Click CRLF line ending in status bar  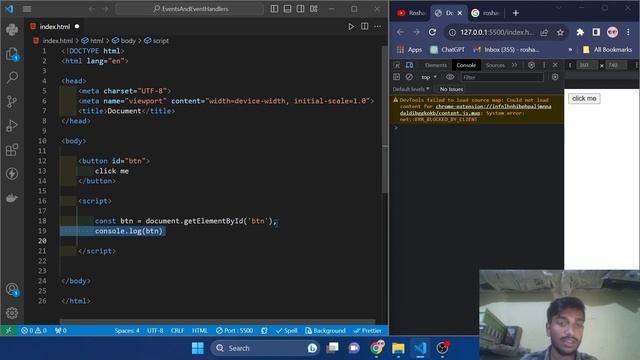pos(177,331)
